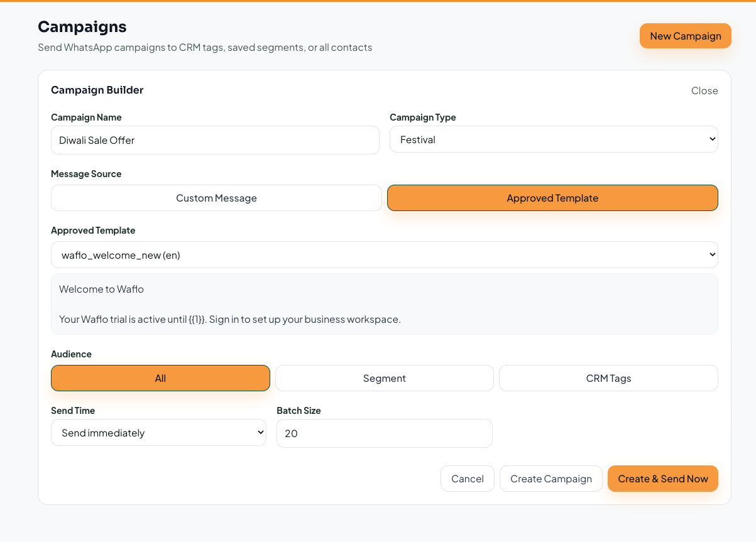Viewport: 756px width, 542px height.
Task: Select Approved Template message source
Action: pyautogui.click(x=552, y=198)
